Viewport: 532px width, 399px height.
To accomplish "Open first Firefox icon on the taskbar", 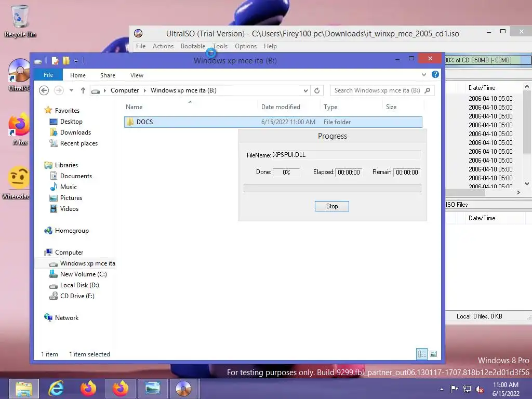I will (x=88, y=389).
